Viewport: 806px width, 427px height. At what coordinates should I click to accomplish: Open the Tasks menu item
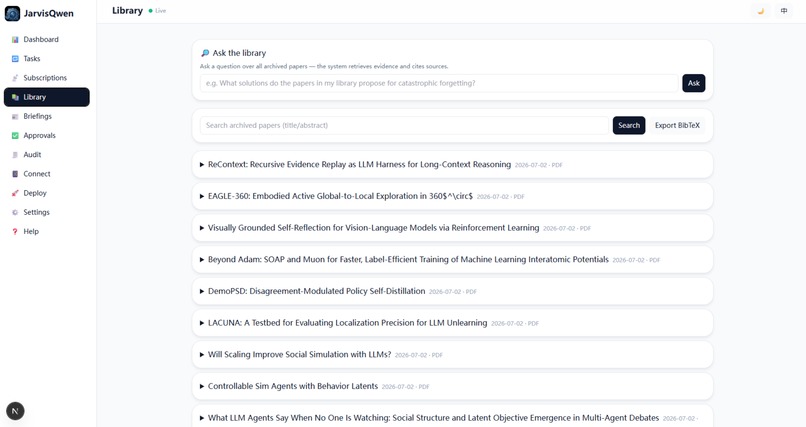click(47, 59)
